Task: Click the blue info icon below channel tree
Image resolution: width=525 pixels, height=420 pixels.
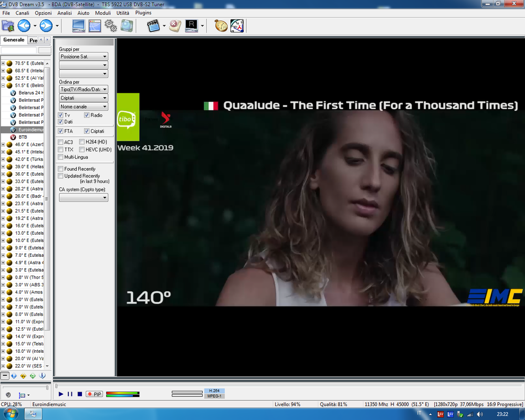Action: click(x=42, y=376)
